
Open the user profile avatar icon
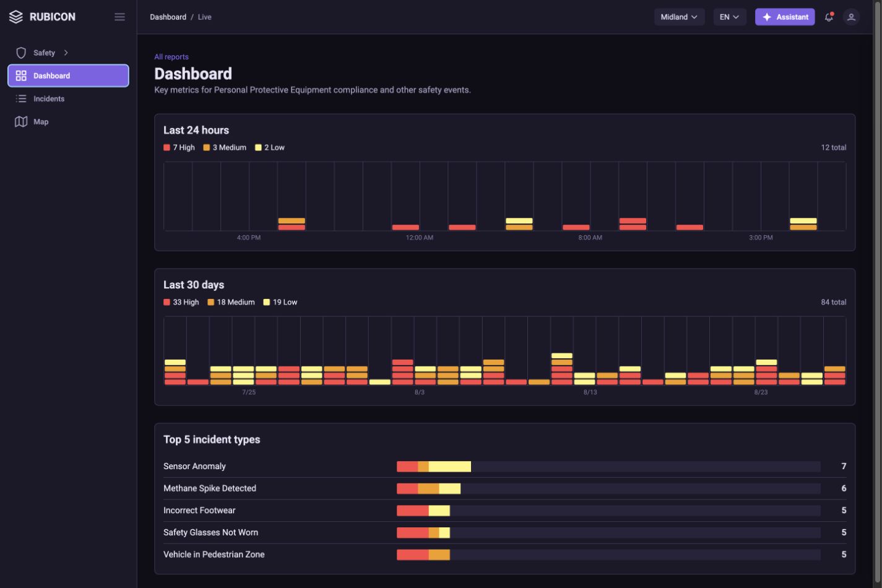point(852,17)
